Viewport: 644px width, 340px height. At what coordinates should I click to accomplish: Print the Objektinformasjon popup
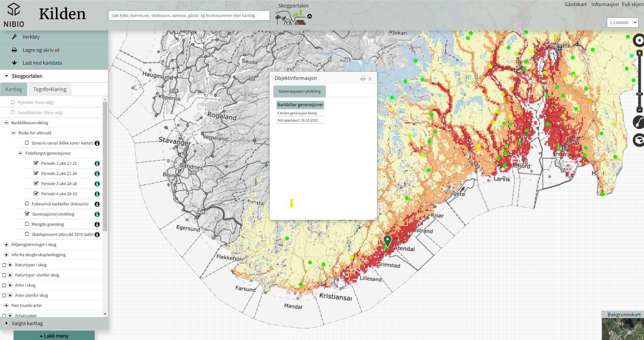363,78
